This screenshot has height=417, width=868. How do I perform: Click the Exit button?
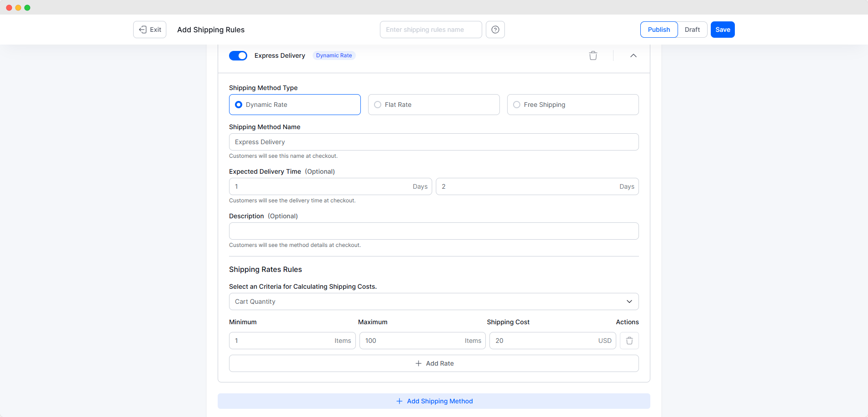[x=150, y=30]
